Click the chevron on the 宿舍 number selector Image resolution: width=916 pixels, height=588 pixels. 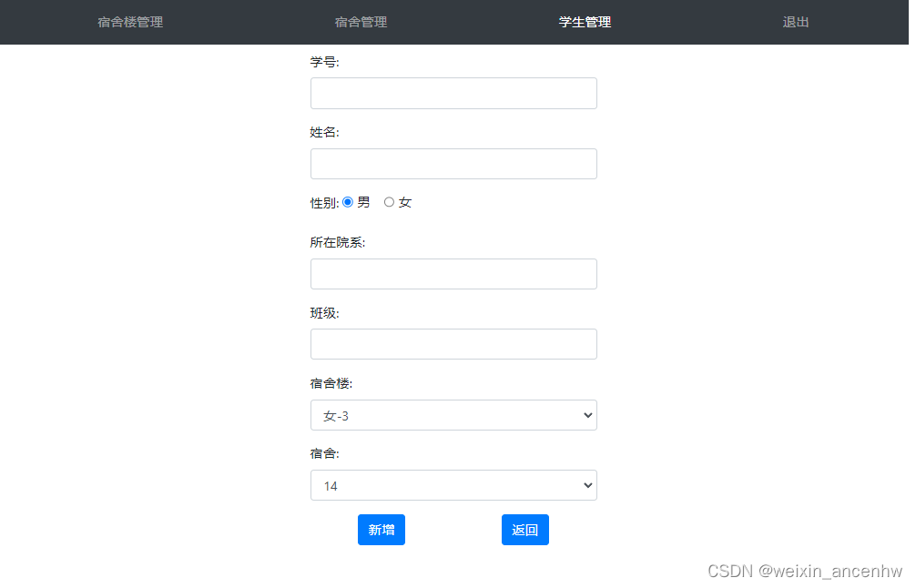[587, 484]
